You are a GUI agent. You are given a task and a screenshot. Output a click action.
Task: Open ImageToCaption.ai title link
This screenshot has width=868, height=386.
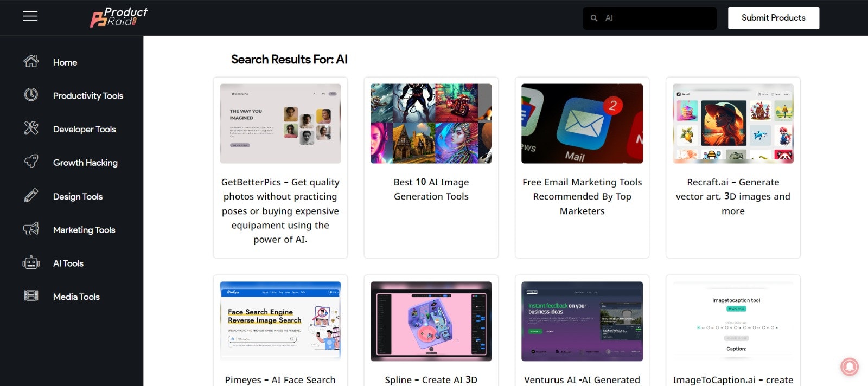[x=733, y=380]
